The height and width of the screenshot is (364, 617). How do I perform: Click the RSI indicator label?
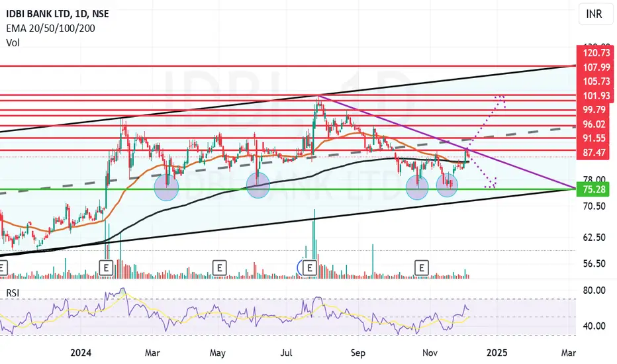point(13,293)
